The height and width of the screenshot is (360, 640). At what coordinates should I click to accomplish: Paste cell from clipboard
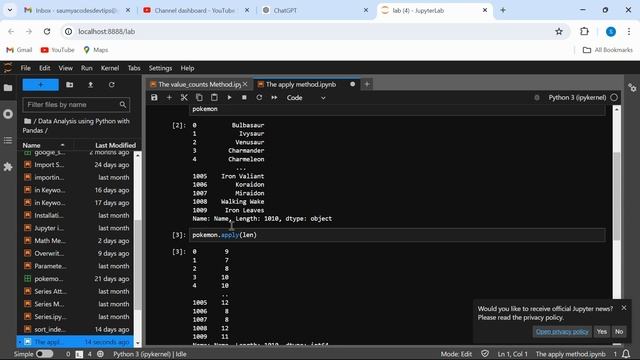point(214,98)
